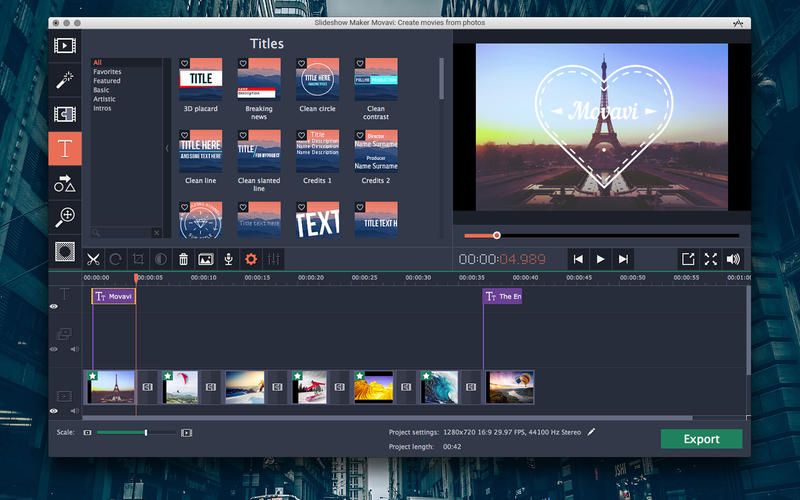Expand preview to full screen
The width and height of the screenshot is (800, 500).
pyautogui.click(x=710, y=259)
